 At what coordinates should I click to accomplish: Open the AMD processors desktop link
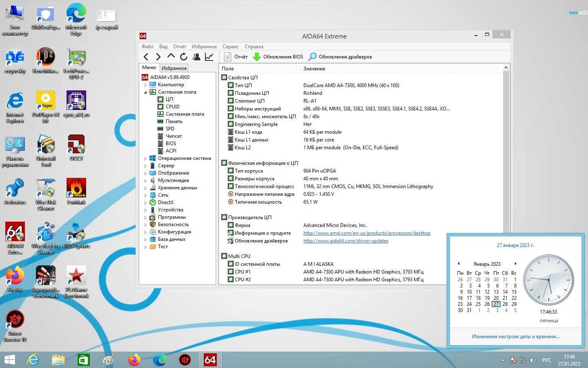click(367, 233)
